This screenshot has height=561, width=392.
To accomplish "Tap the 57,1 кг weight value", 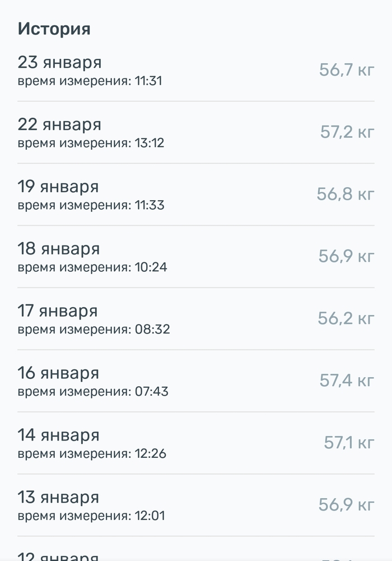I will click(x=349, y=443).
